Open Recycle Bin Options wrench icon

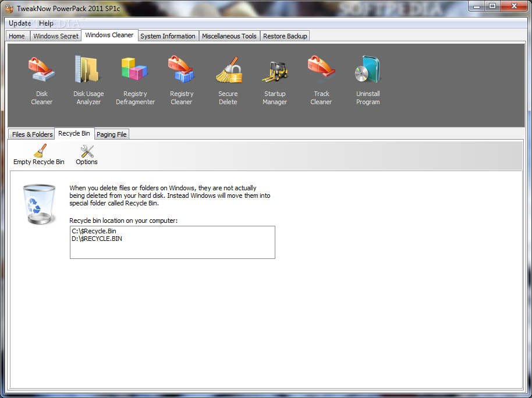tap(87, 151)
